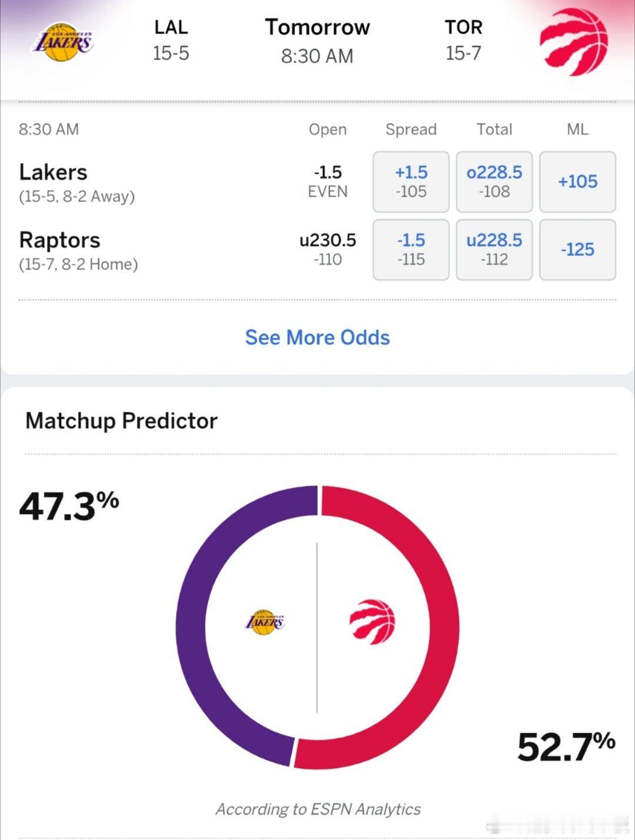
Task: Select the Raptors -1.5 spread bet
Action: click(410, 249)
